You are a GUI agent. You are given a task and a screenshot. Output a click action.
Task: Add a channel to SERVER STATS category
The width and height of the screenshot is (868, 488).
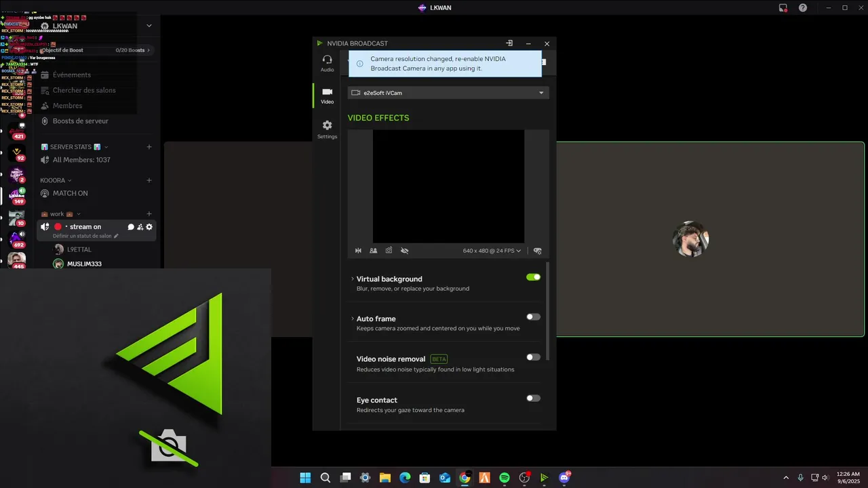pos(149,147)
